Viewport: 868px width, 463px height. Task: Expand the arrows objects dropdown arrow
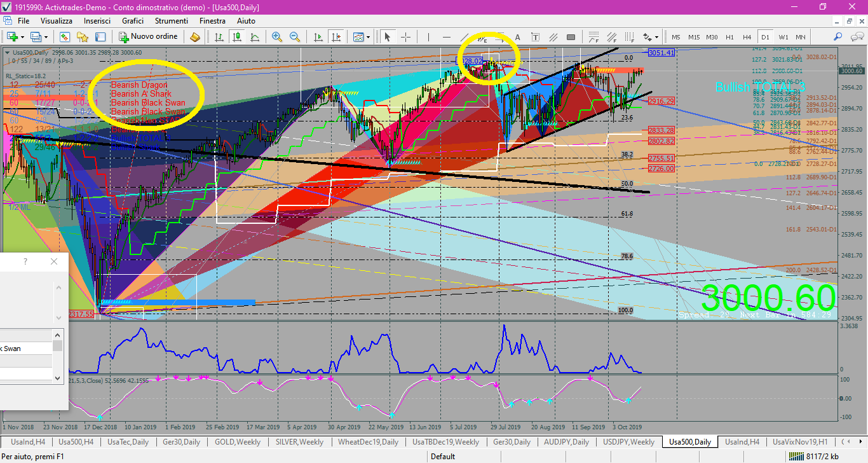(656, 37)
